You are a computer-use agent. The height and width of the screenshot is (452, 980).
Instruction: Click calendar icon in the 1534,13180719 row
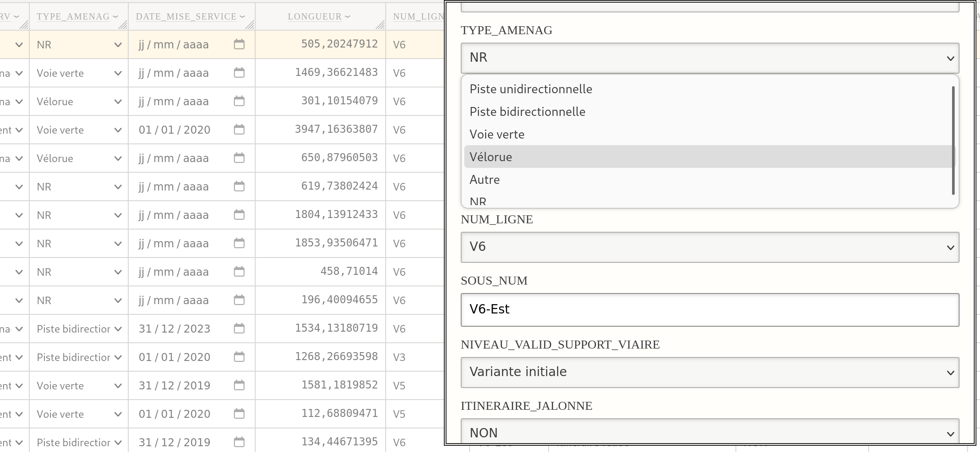pyautogui.click(x=239, y=329)
